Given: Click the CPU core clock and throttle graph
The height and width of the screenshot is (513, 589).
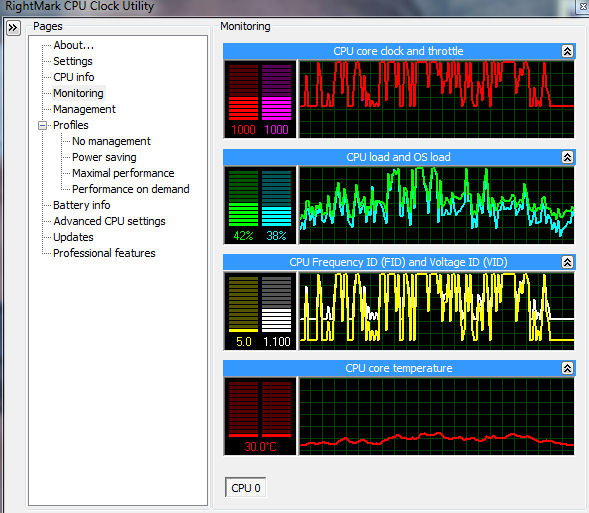Looking at the screenshot, I should click(x=436, y=99).
